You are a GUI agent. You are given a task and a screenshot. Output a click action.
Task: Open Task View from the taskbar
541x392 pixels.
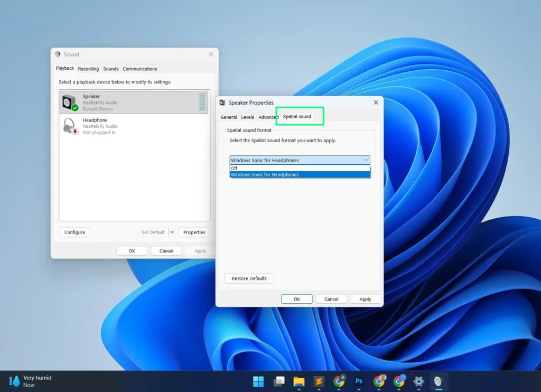tap(279, 381)
